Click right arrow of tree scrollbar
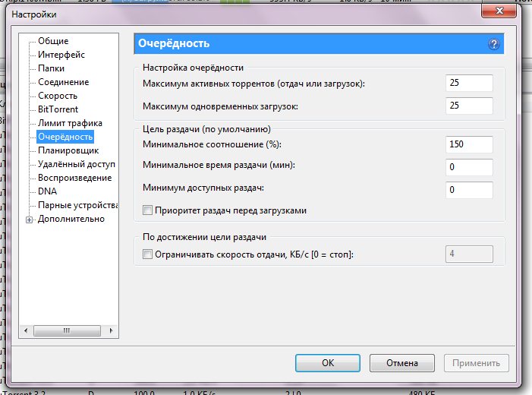 tap(111, 330)
